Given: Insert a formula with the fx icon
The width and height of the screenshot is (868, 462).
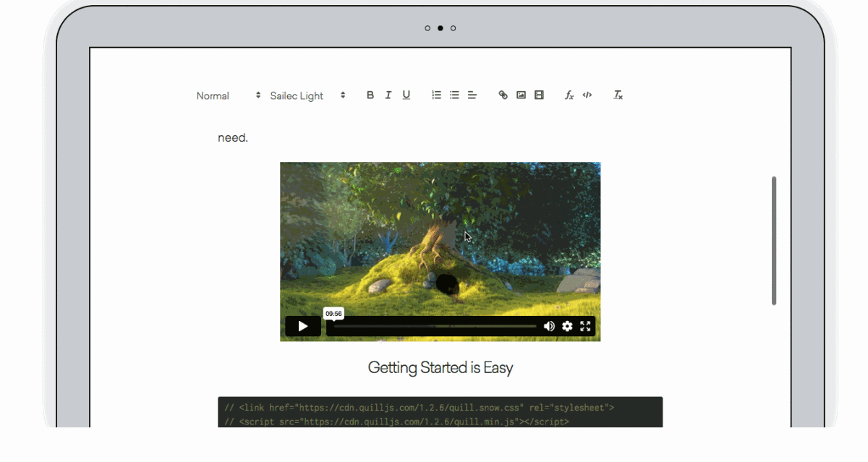Looking at the screenshot, I should pyautogui.click(x=569, y=95).
